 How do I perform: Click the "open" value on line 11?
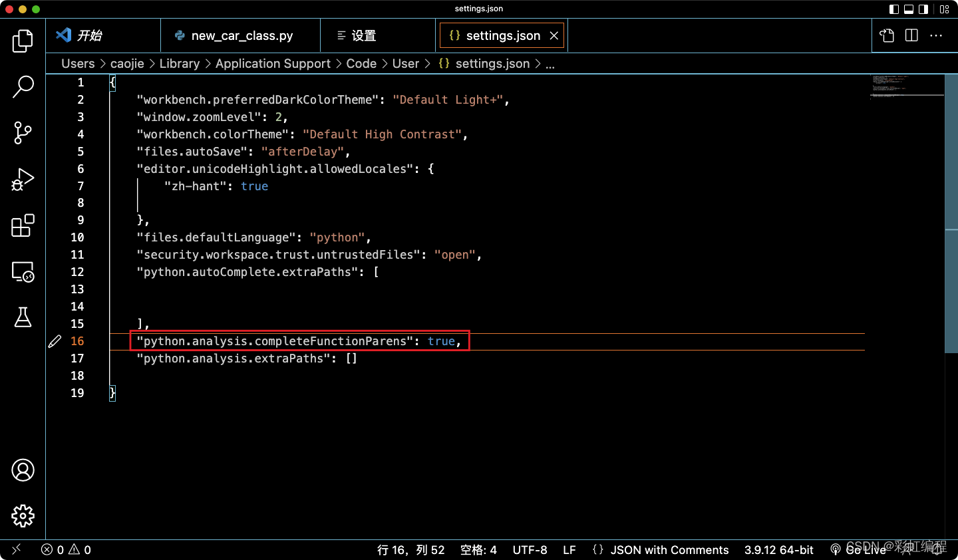point(456,255)
